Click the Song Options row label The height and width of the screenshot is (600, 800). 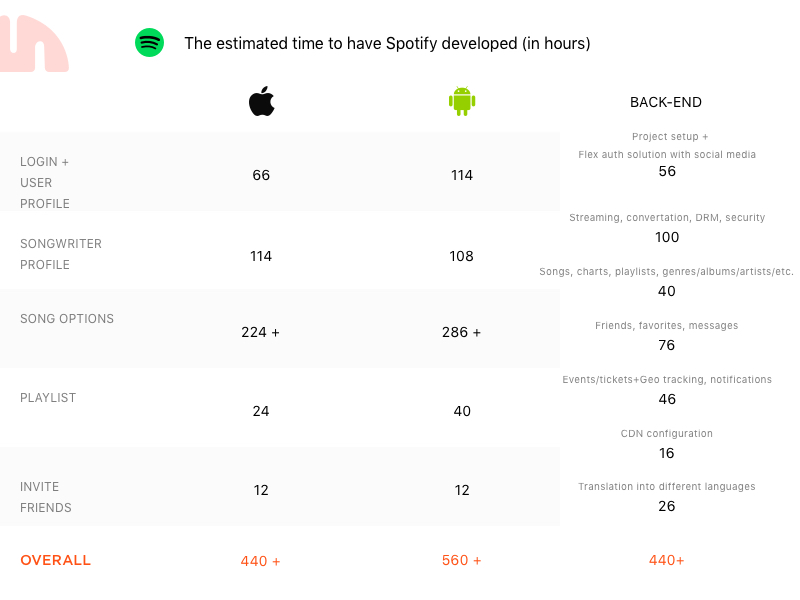click(x=67, y=319)
